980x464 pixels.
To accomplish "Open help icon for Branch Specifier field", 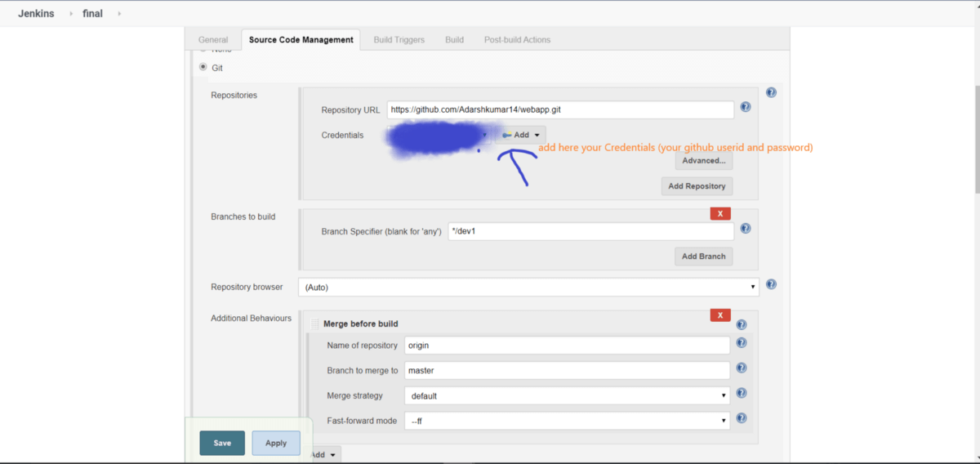I will 746,229.
